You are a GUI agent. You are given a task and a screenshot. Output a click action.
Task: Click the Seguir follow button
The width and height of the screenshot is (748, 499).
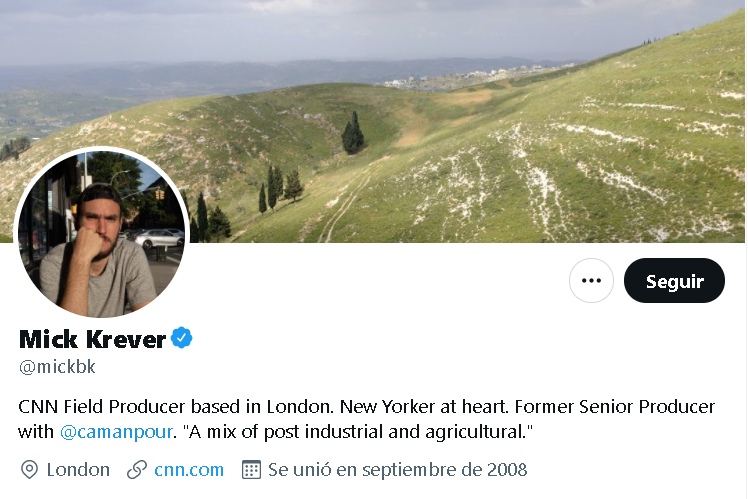[x=674, y=281]
